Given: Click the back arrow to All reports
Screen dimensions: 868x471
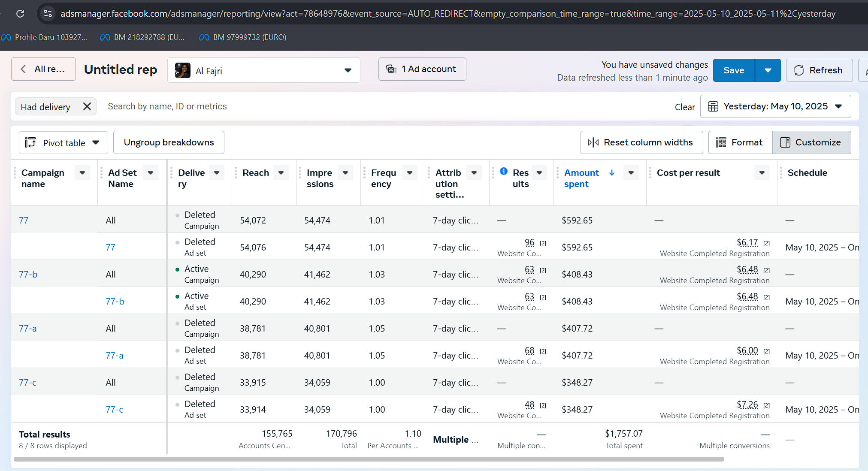Looking at the screenshot, I should point(24,69).
